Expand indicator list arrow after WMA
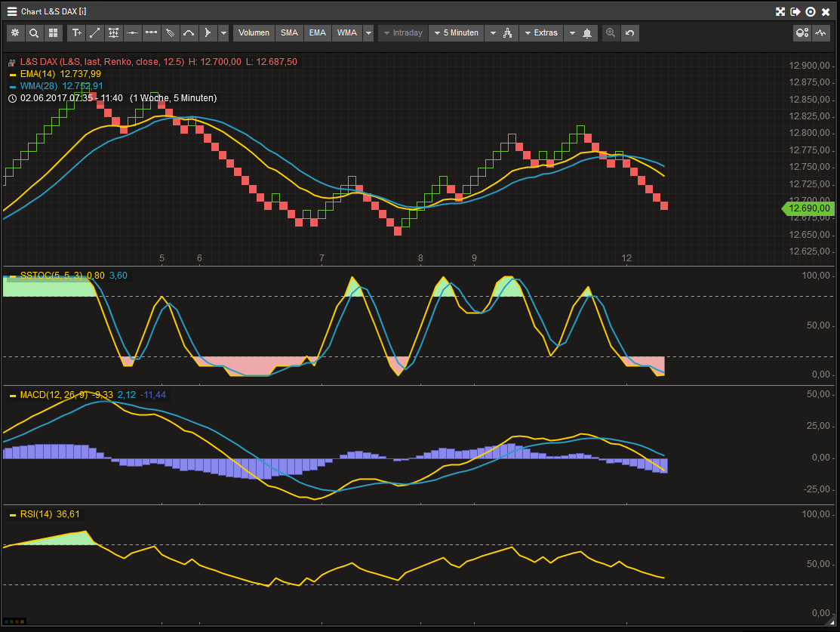Screen dimensions: 840x632 (x=368, y=33)
